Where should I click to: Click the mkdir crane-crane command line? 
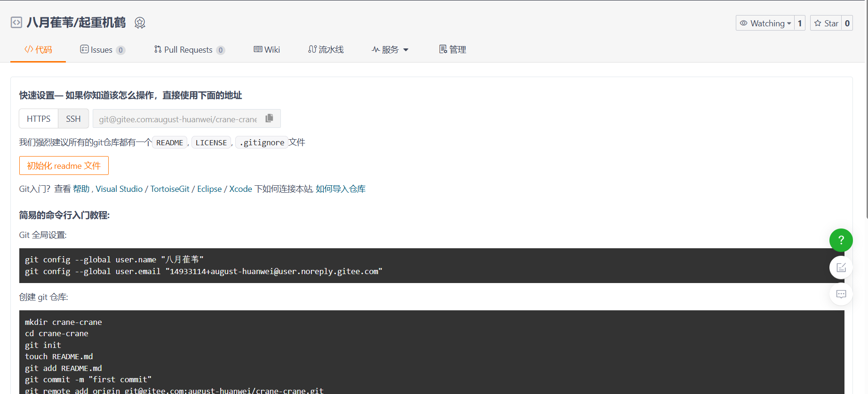(x=64, y=322)
